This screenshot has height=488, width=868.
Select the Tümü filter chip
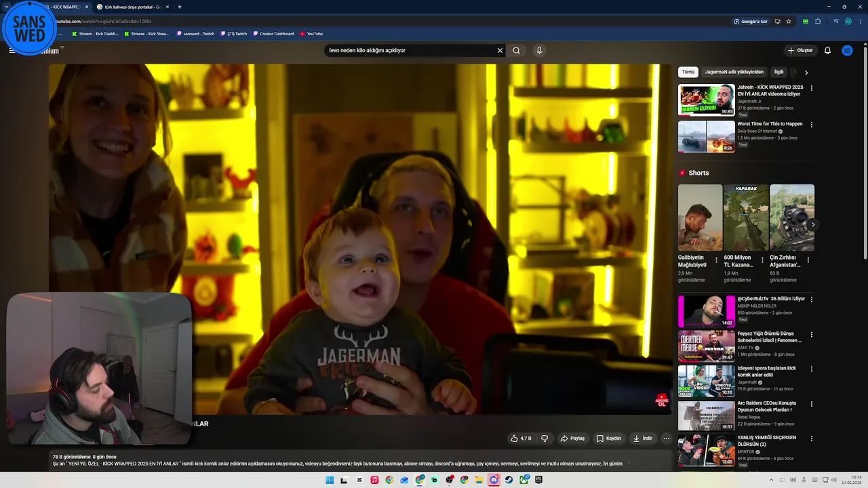coord(688,72)
